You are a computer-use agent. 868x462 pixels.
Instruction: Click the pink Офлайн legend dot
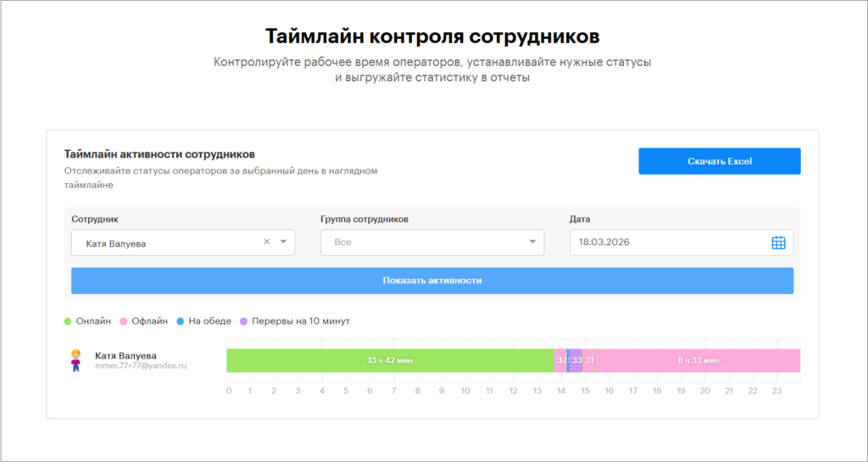[x=124, y=321]
